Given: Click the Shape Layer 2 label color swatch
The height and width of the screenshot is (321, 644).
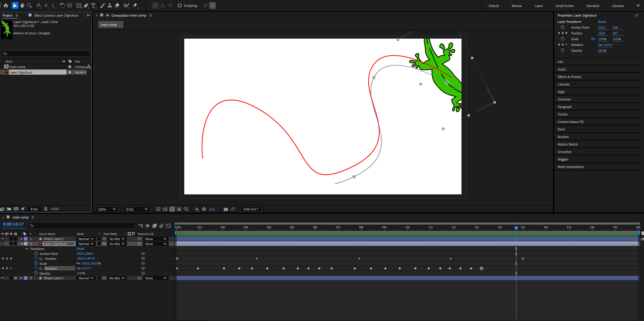Looking at the screenshot, I should [x=26, y=239].
